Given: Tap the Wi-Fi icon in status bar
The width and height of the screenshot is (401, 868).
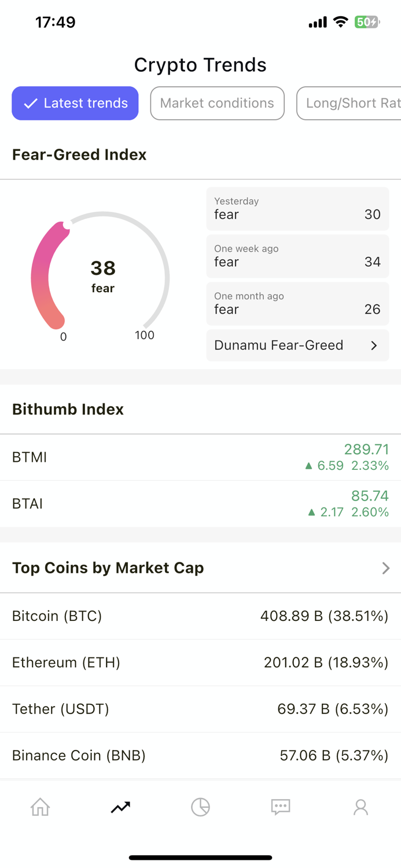Looking at the screenshot, I should point(340,22).
